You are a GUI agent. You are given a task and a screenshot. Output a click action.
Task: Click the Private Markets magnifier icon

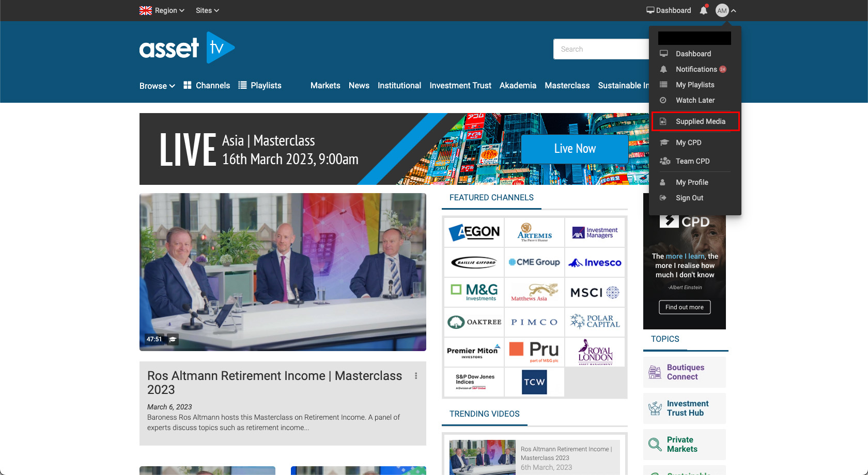click(x=655, y=445)
